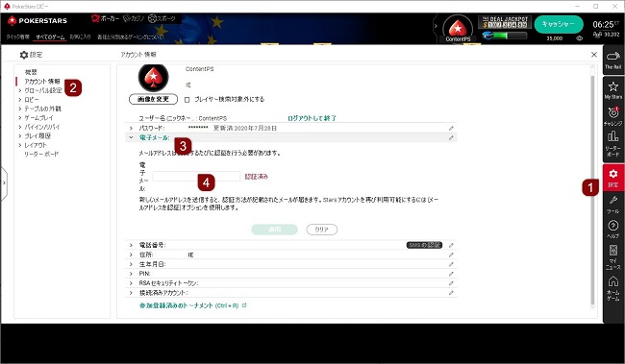The width and height of the screenshot is (625, 364).
Task: Select the すべてのゲーム lobby tab
Action: (50, 37)
